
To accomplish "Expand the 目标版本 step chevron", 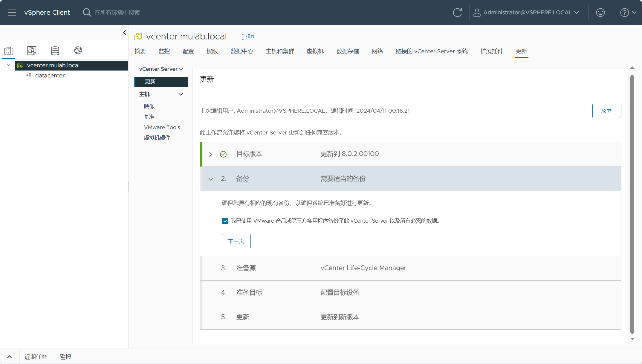I will pyautogui.click(x=210, y=155).
